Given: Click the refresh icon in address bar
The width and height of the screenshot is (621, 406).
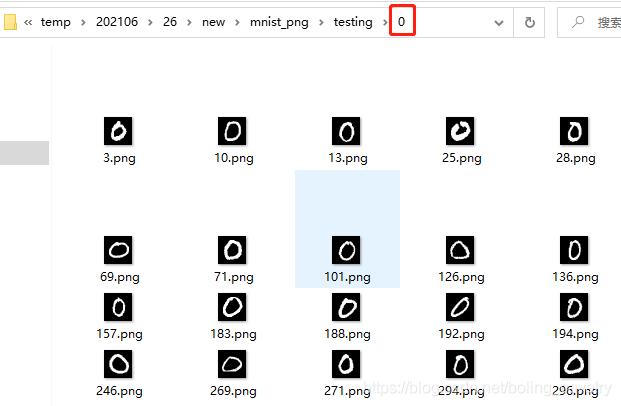Looking at the screenshot, I should click(x=530, y=23).
